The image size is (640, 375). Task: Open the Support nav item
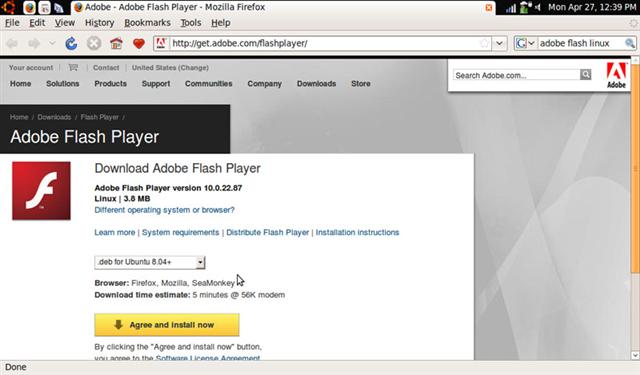click(156, 84)
